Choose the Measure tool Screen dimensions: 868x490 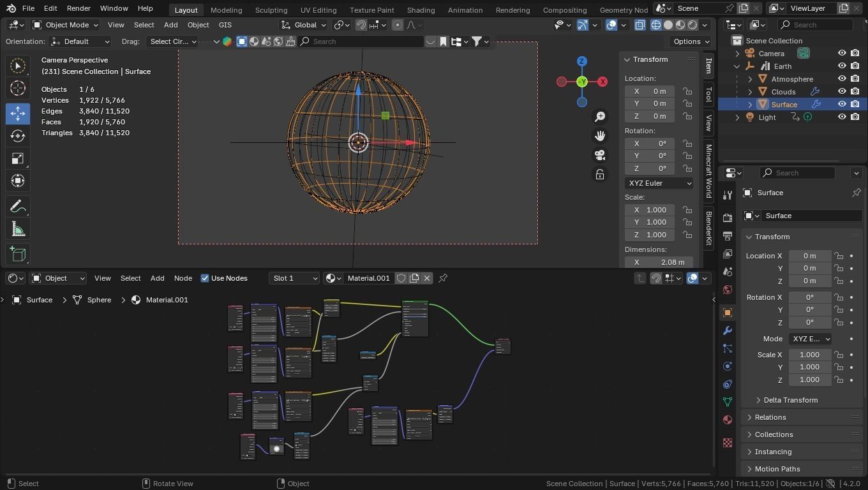(18, 230)
